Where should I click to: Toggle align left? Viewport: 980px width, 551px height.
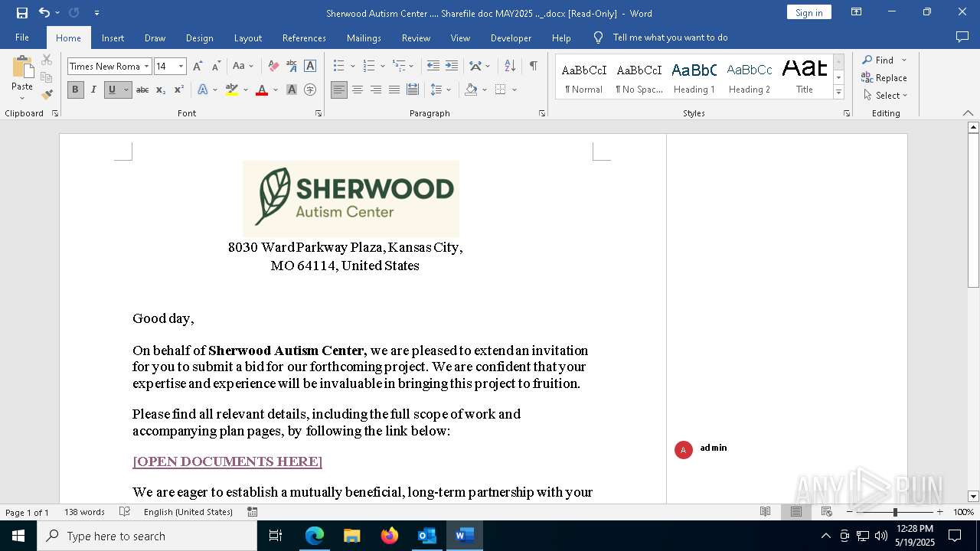click(x=339, y=90)
